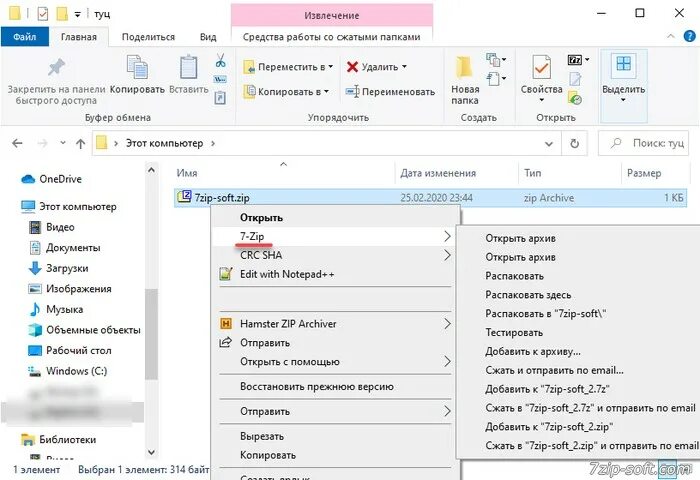The height and width of the screenshot is (480, 700).
Task: Click the New item icon in Create group
Action: [493, 58]
